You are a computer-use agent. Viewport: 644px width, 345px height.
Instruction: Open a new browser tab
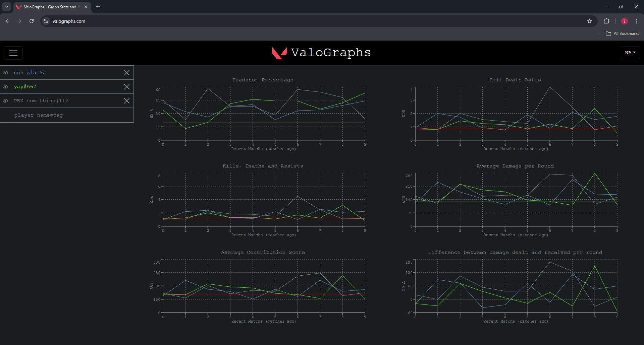click(98, 7)
